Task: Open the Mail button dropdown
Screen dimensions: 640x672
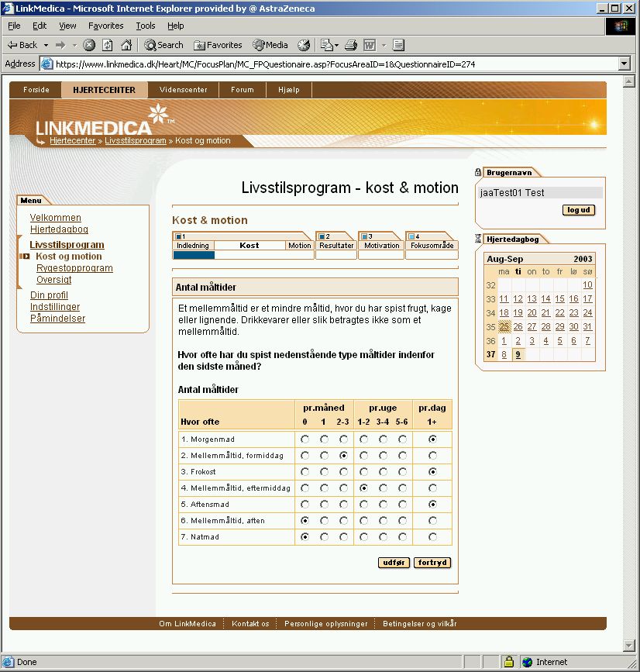Action: pyautogui.click(x=336, y=45)
